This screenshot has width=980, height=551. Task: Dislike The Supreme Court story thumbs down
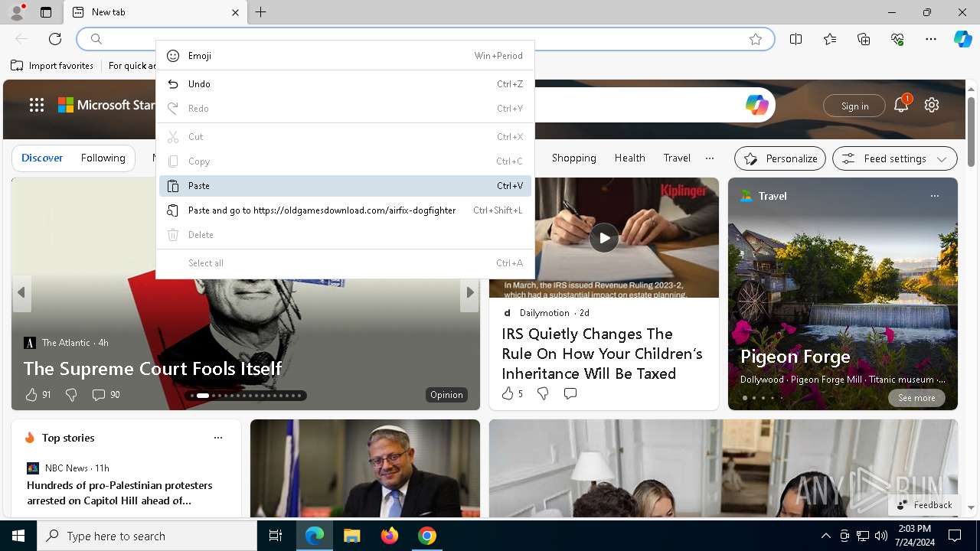(x=71, y=395)
